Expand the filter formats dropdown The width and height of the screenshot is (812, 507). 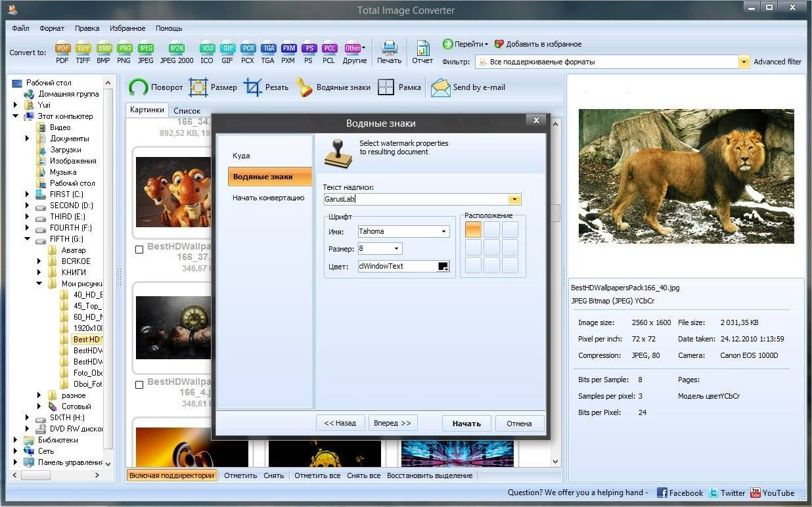pyautogui.click(x=744, y=62)
